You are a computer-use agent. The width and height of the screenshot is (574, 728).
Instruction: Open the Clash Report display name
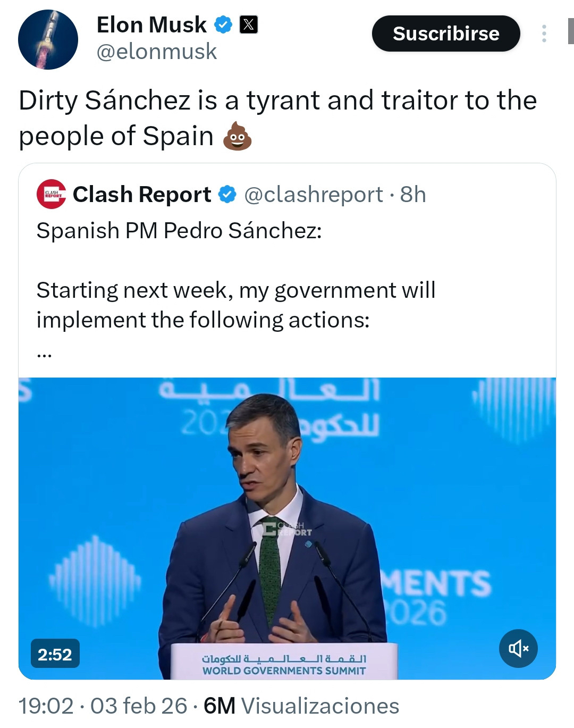pyautogui.click(x=142, y=195)
